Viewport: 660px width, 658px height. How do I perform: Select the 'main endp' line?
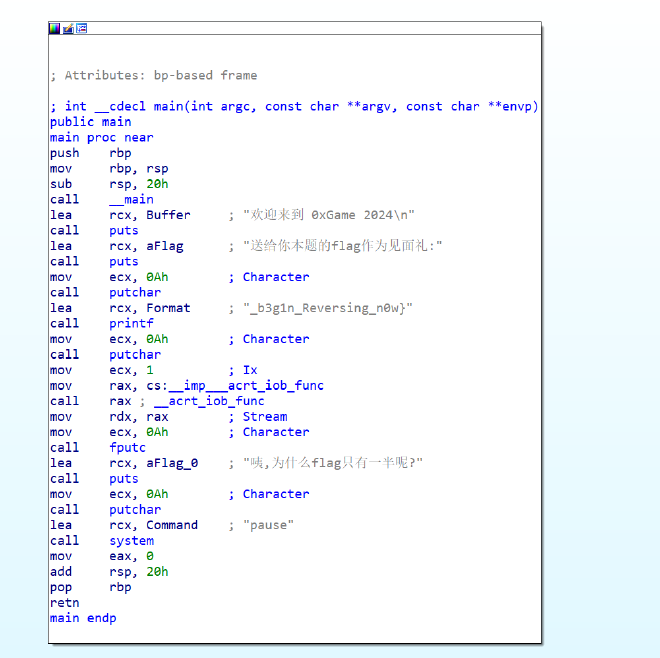pos(83,618)
